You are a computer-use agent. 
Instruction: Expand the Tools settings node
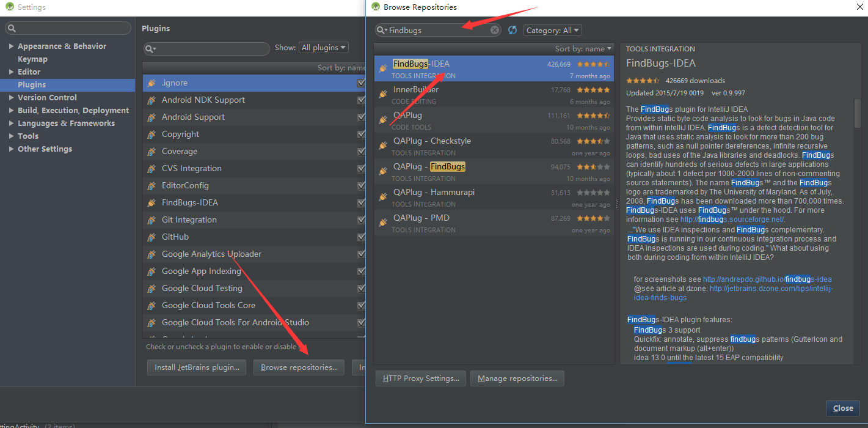[x=11, y=136]
